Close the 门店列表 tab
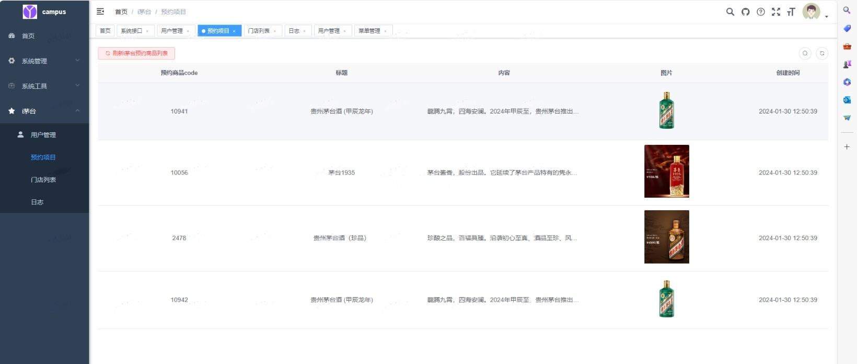The width and height of the screenshot is (868, 364). 275,31
